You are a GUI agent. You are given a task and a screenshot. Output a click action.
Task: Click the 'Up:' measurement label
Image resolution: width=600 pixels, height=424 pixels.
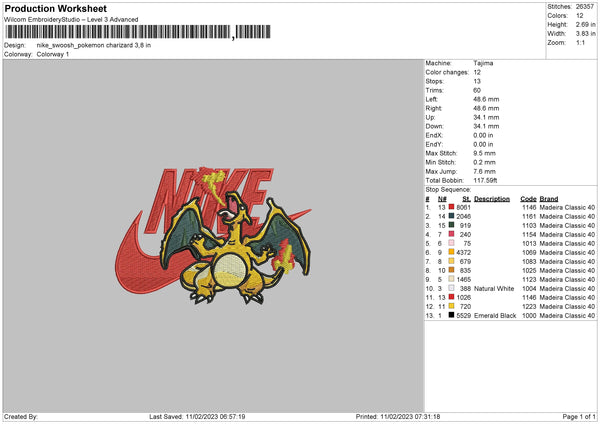[430, 117]
